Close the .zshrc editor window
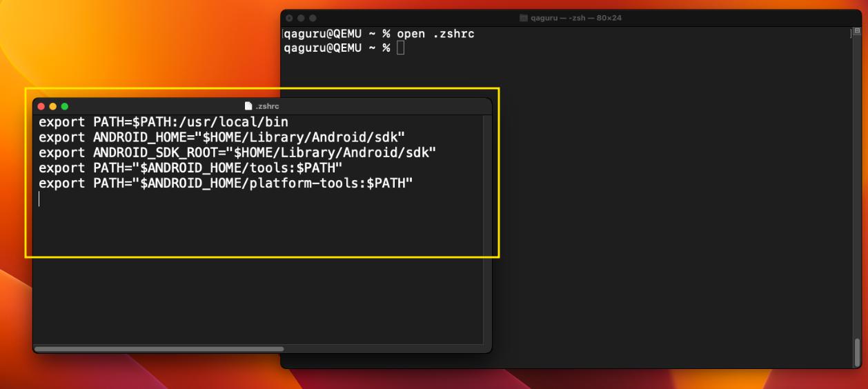Viewport: 868px width, 389px height. tap(41, 106)
